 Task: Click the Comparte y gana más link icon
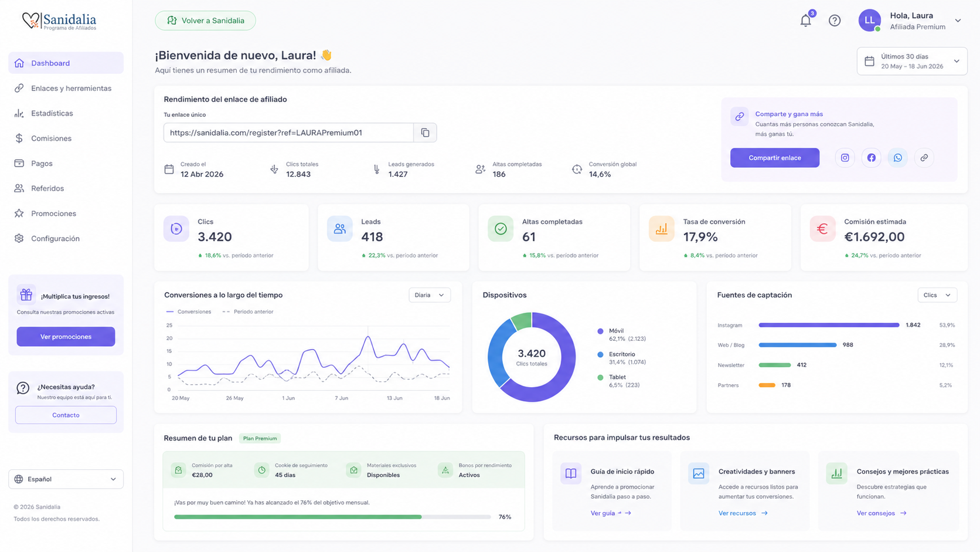pyautogui.click(x=740, y=116)
